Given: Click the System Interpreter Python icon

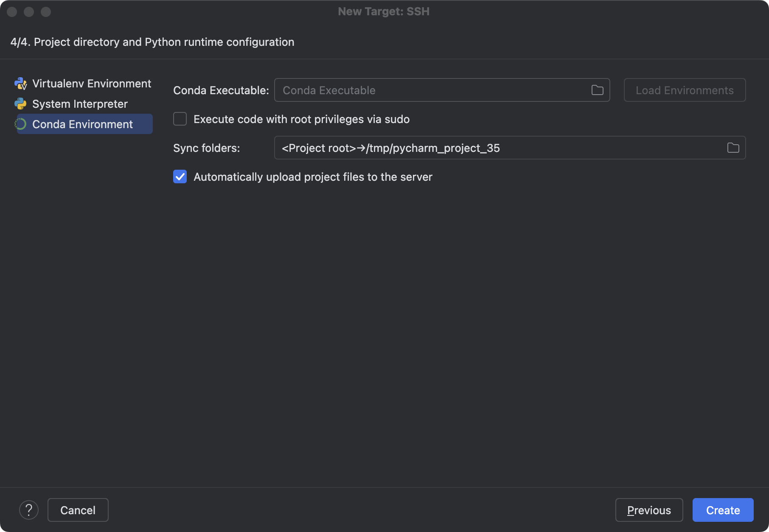Looking at the screenshot, I should [20, 104].
